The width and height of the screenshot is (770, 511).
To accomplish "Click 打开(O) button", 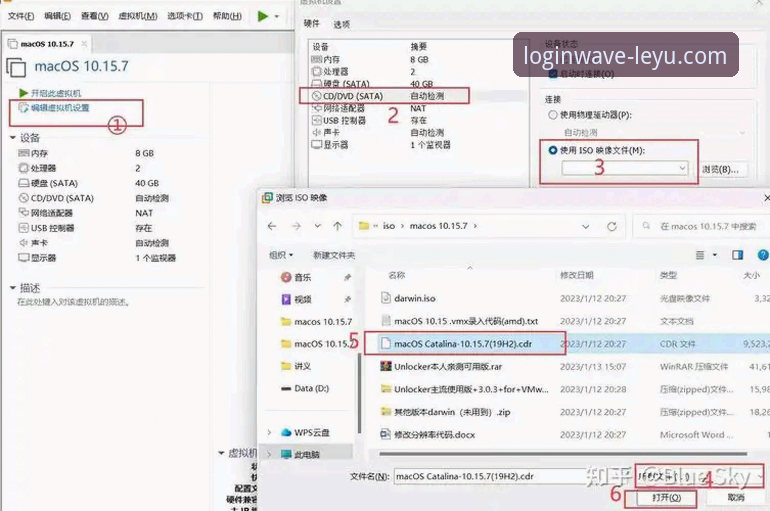I will [x=666, y=498].
